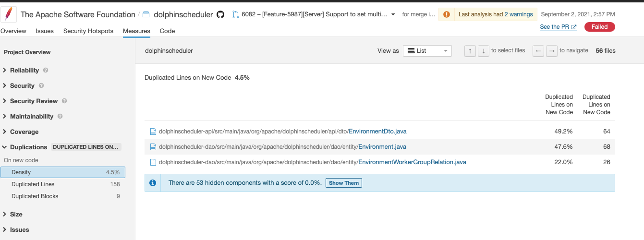Viewport: 644px width, 240px height.
Task: Switch to the Issues tab
Action: (x=45, y=31)
